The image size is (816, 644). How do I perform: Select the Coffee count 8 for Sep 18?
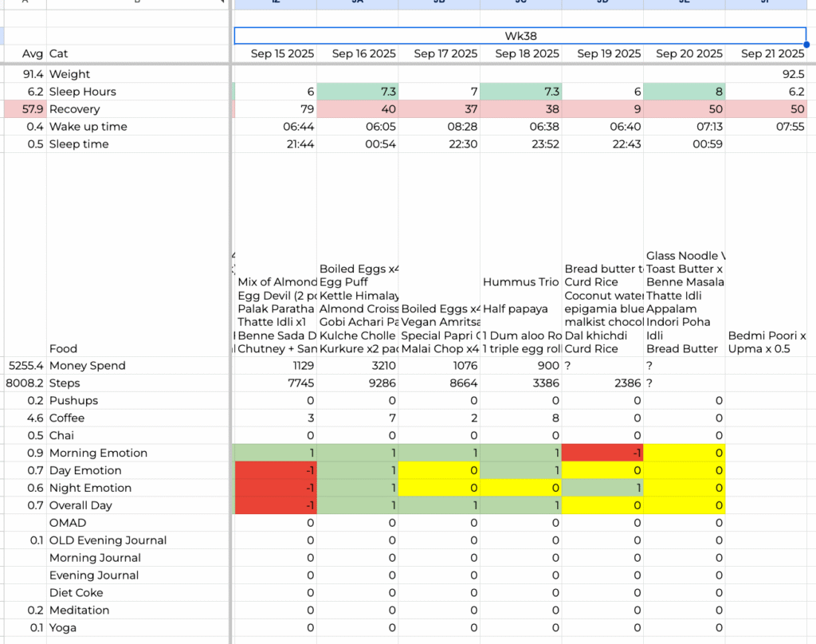tap(521, 418)
